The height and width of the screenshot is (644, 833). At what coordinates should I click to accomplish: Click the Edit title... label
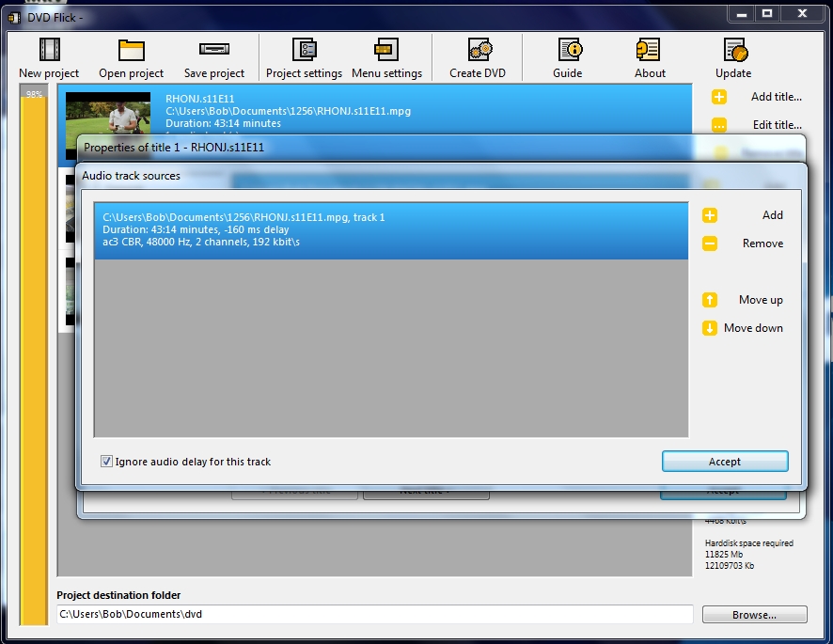pyautogui.click(x=778, y=125)
